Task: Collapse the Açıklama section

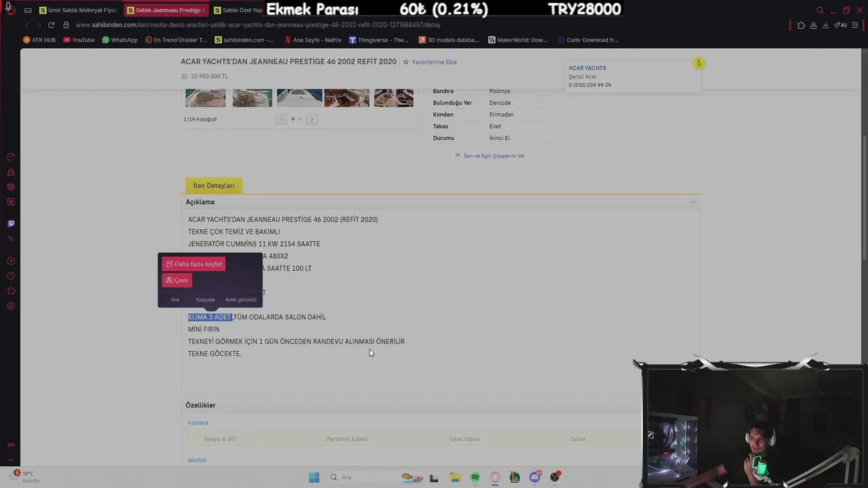Action: pos(693,202)
